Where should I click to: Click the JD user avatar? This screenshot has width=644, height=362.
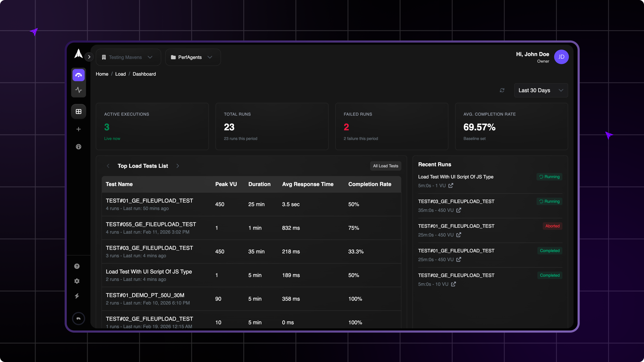561,57
